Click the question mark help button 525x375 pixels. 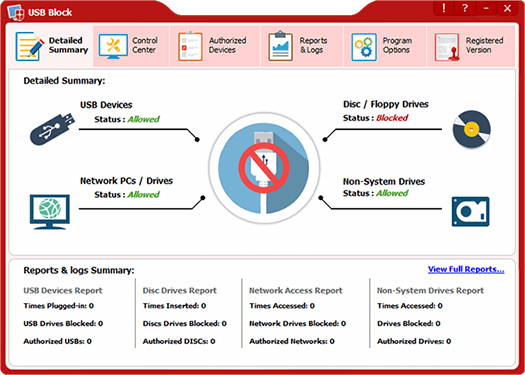pos(465,9)
